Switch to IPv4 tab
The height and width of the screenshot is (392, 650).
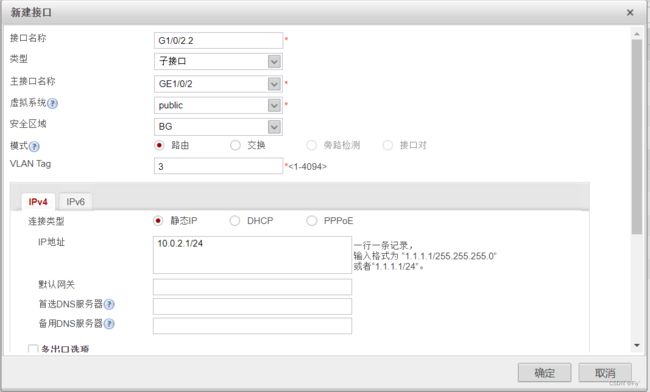[x=38, y=202]
